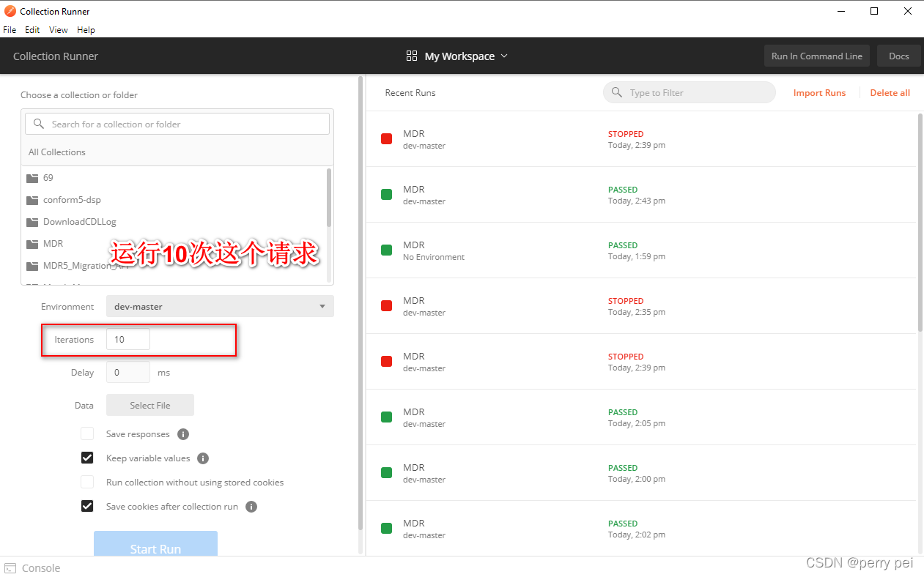The width and height of the screenshot is (924, 577).
Task: Click the left panel vertical scrollbar
Action: (x=360, y=304)
